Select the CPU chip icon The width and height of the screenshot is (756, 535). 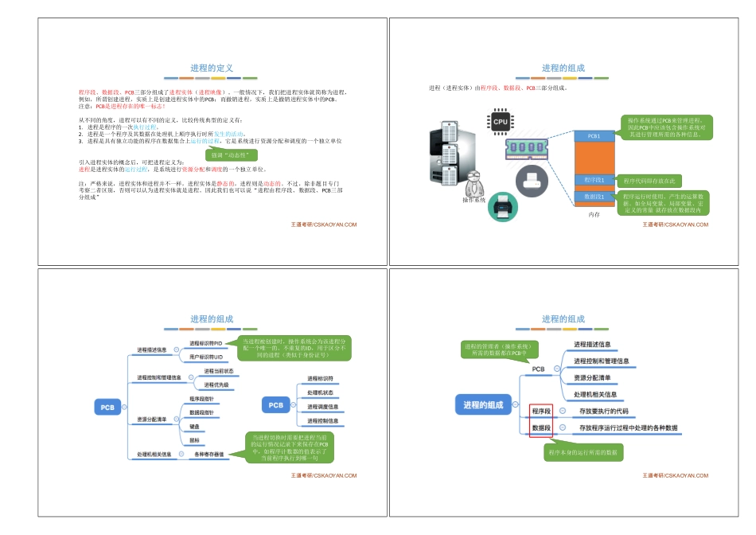pos(500,122)
